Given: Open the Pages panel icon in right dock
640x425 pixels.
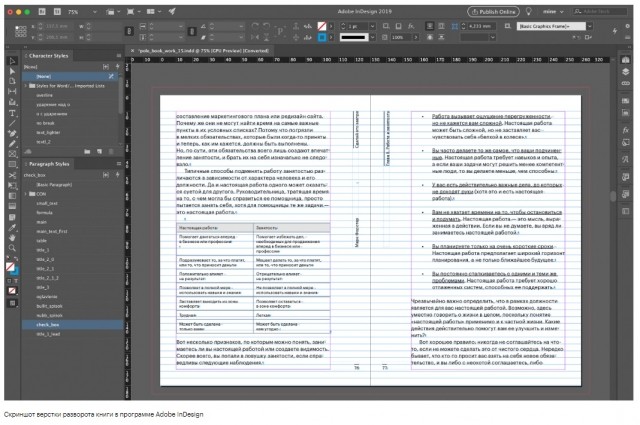Looking at the screenshot, I should click(x=625, y=60).
